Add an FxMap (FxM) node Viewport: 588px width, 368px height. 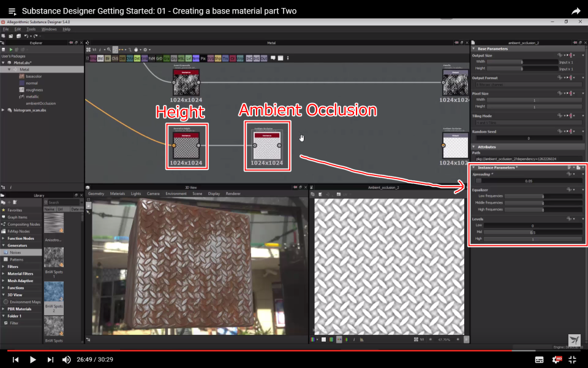152,58
